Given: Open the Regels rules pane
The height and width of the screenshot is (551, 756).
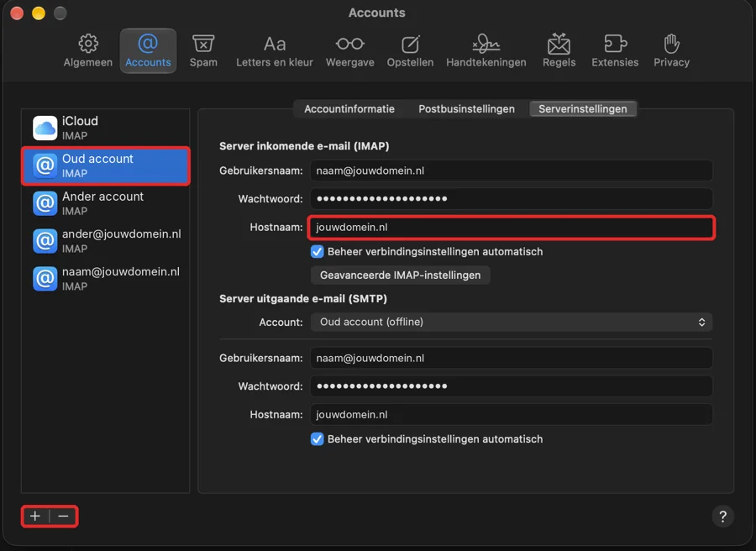Looking at the screenshot, I should (559, 50).
